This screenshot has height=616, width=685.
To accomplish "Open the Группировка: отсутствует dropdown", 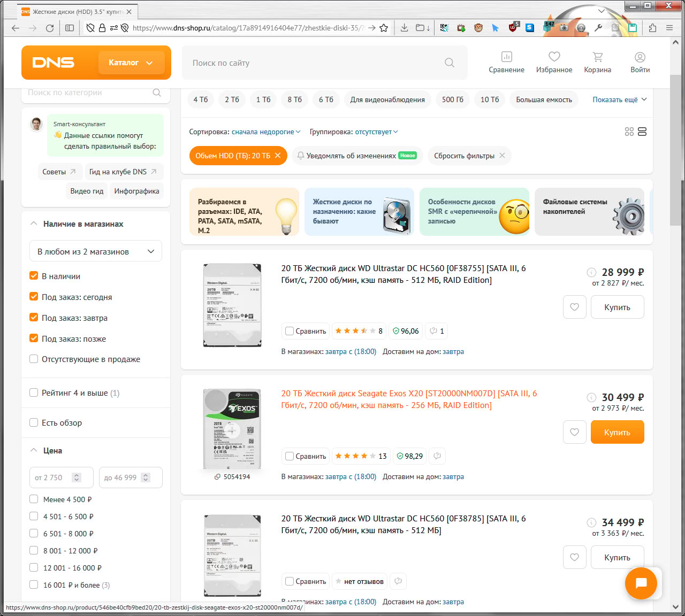I will tap(376, 132).
